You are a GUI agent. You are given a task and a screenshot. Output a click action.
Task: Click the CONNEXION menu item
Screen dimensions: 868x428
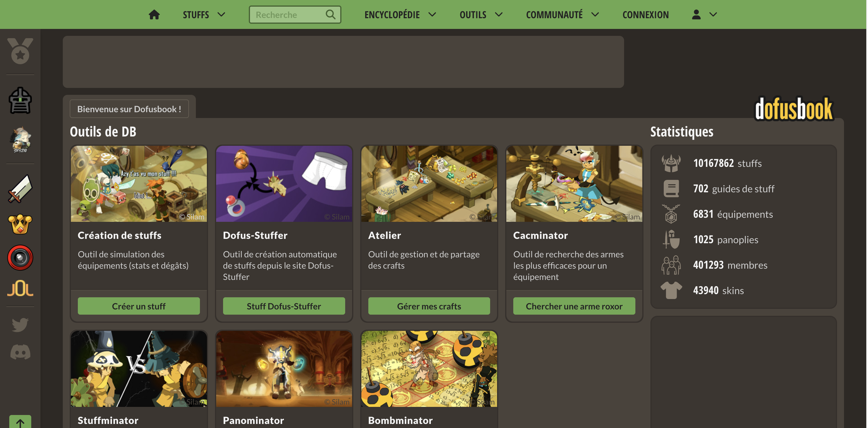click(645, 14)
